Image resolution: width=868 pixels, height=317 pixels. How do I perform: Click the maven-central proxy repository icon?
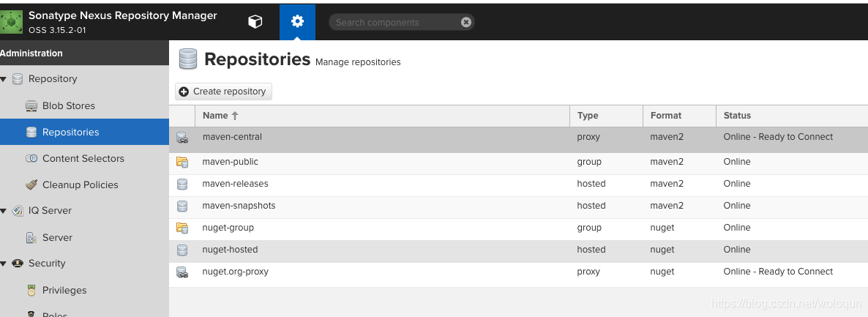[x=182, y=138]
